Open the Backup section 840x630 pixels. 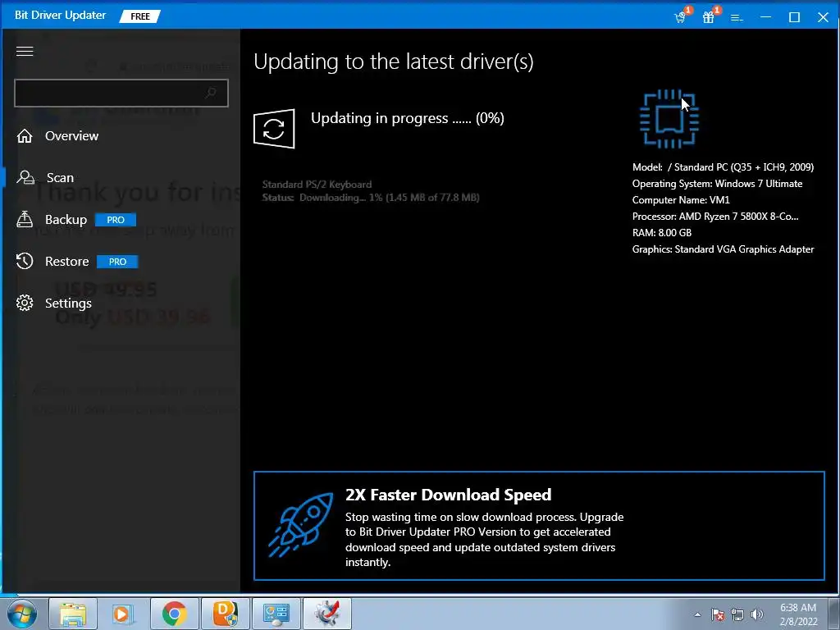pyautogui.click(x=66, y=220)
